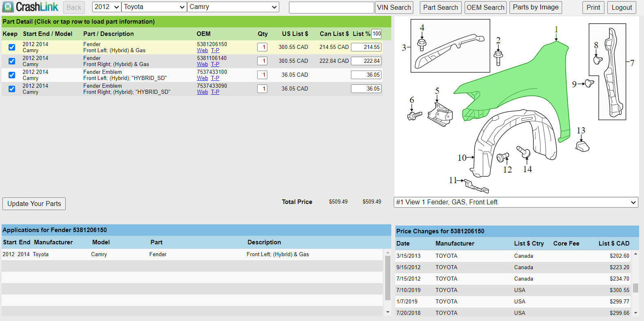The width and height of the screenshot is (644, 321).
Task: Open Part Search
Action: tap(441, 7)
